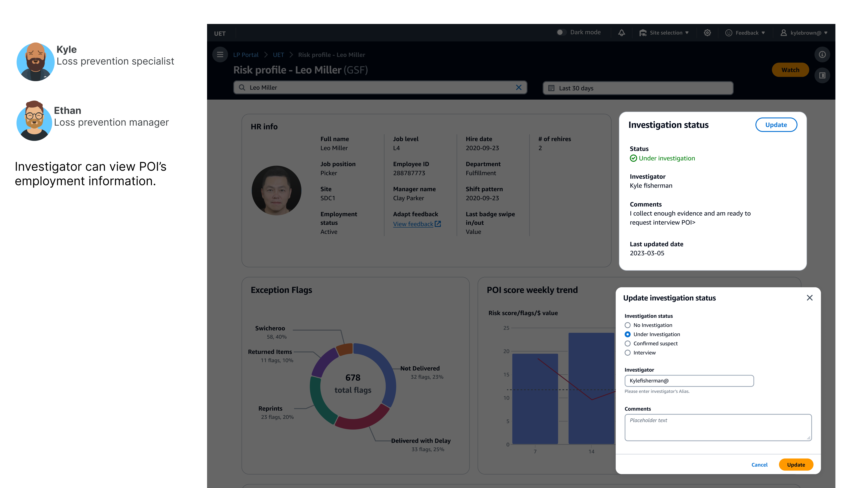
Task: Click the Comments text area
Action: pyautogui.click(x=718, y=427)
